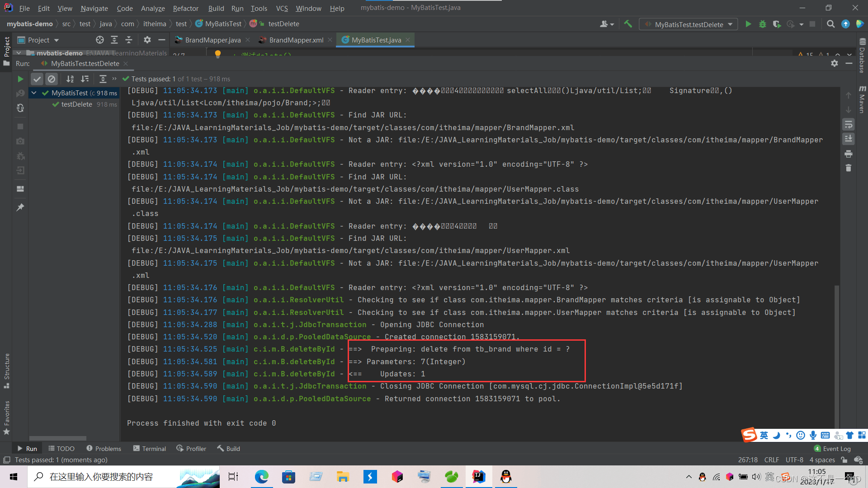Debug configuration with bug icon
This screenshot has width=868, height=488.
(763, 24)
